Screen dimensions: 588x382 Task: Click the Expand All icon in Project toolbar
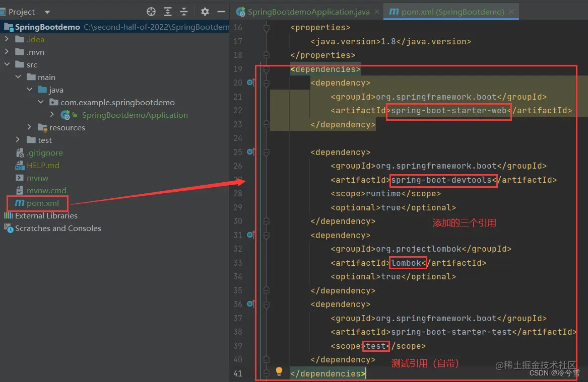point(168,12)
